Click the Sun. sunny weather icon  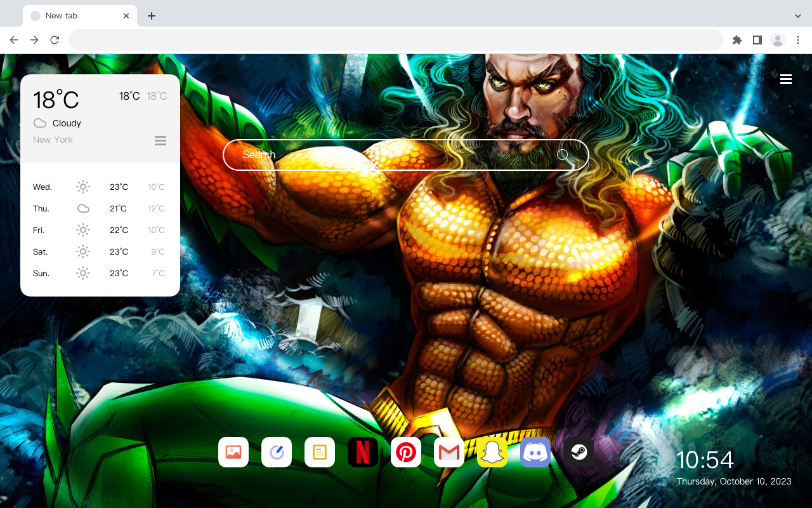83,273
